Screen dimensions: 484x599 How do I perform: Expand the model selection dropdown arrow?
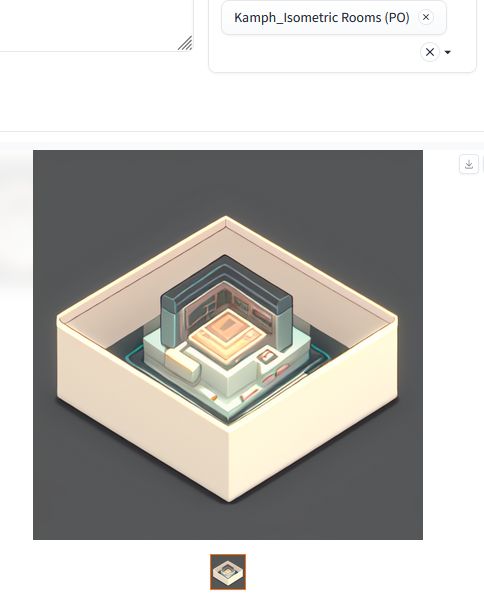pos(448,52)
